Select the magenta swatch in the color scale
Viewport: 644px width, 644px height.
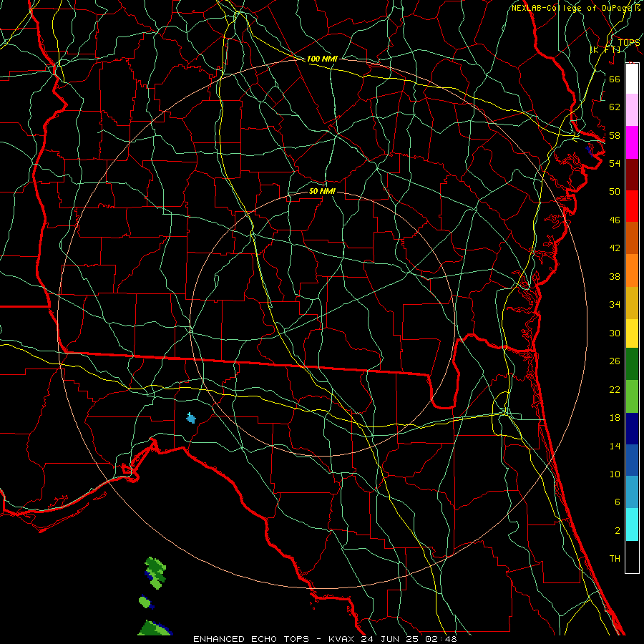point(632,142)
